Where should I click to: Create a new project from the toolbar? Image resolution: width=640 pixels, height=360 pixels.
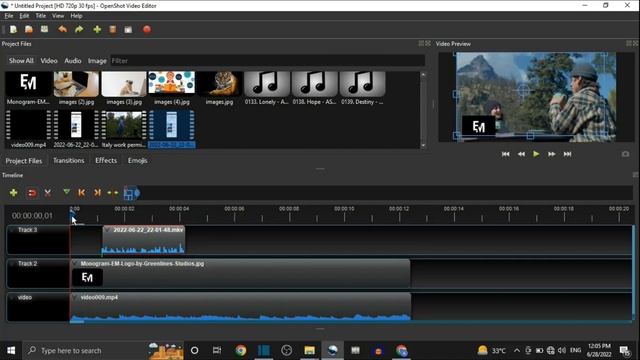(x=13, y=29)
